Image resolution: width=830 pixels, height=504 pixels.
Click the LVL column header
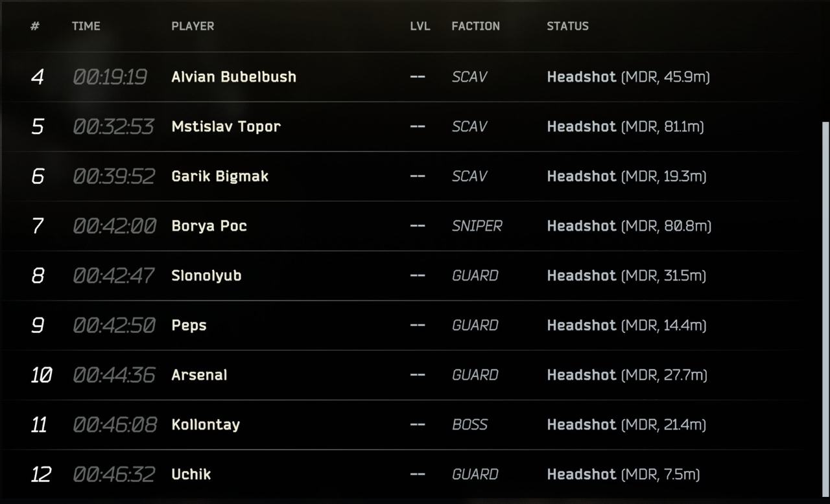coord(420,26)
